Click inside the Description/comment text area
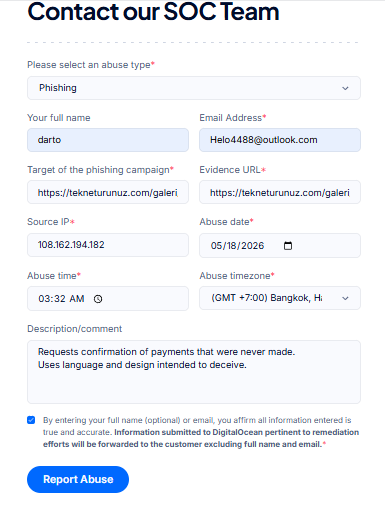The width and height of the screenshot is (385, 518). [194, 372]
